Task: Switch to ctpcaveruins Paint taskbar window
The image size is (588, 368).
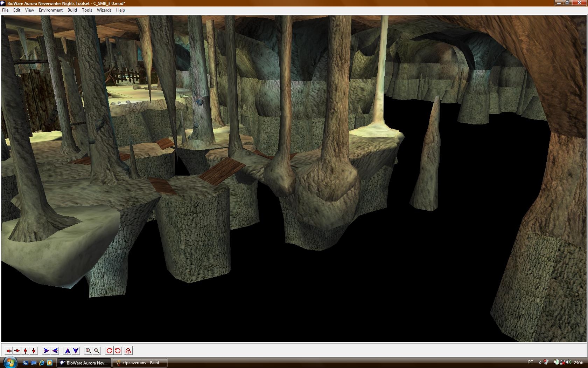Action: [140, 363]
